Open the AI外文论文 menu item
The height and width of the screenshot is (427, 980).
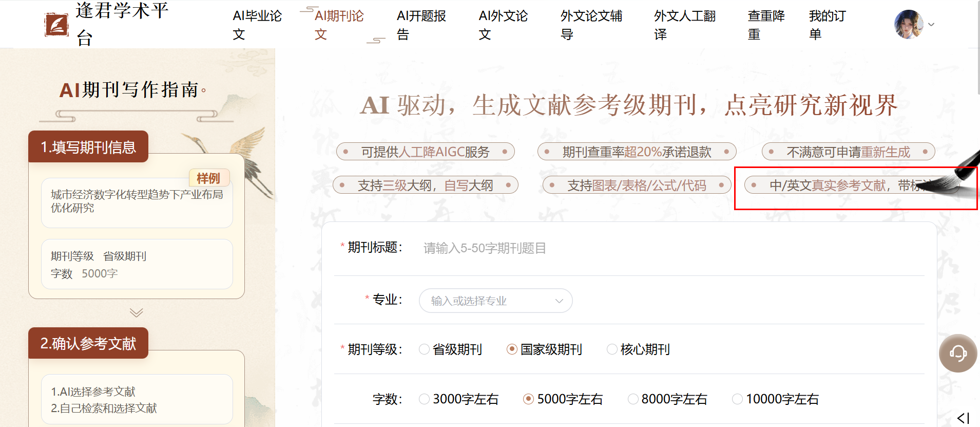click(x=503, y=25)
